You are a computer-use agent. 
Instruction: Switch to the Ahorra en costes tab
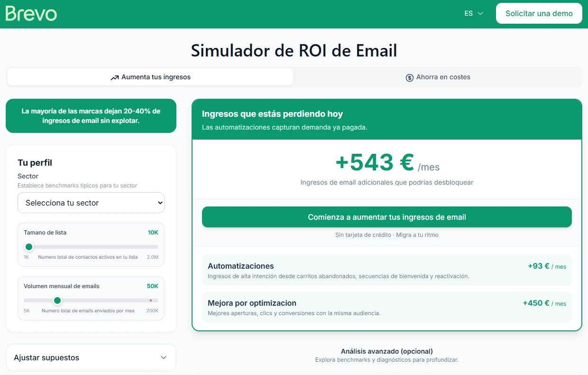tap(438, 77)
